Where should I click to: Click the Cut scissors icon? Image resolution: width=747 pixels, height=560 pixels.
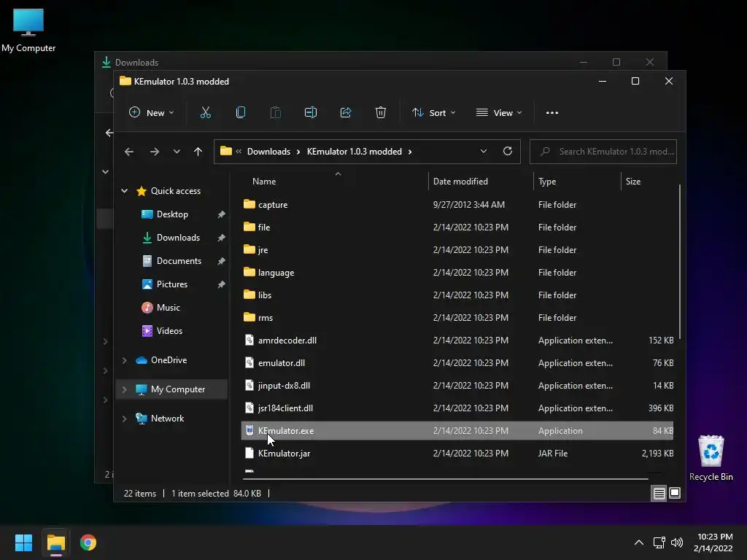(205, 113)
